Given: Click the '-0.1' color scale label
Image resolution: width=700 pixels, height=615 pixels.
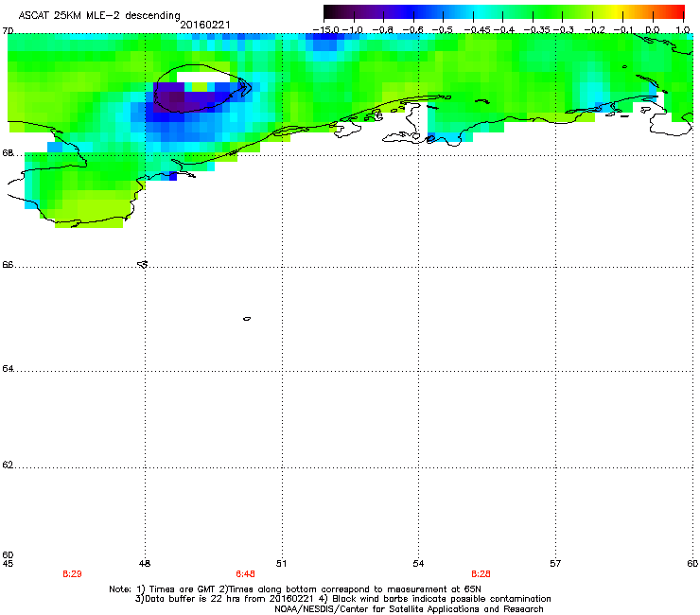Looking at the screenshot, I should pyautogui.click(x=623, y=30).
